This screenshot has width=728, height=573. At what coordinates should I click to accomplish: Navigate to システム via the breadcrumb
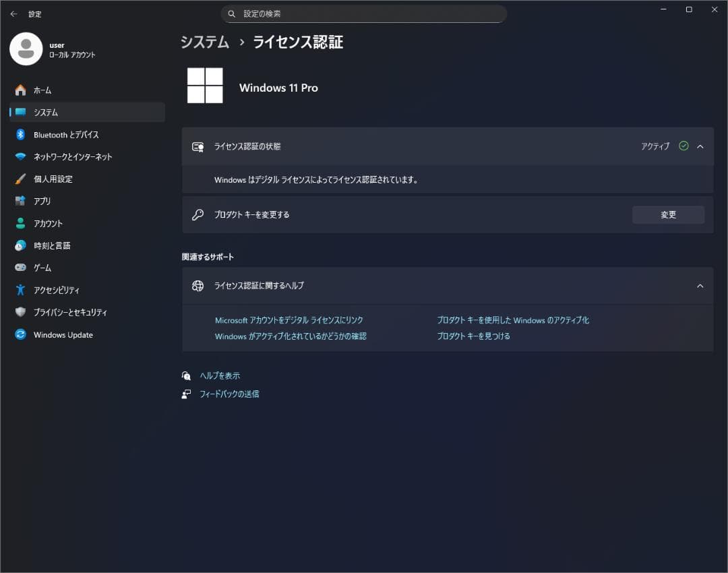(x=204, y=42)
